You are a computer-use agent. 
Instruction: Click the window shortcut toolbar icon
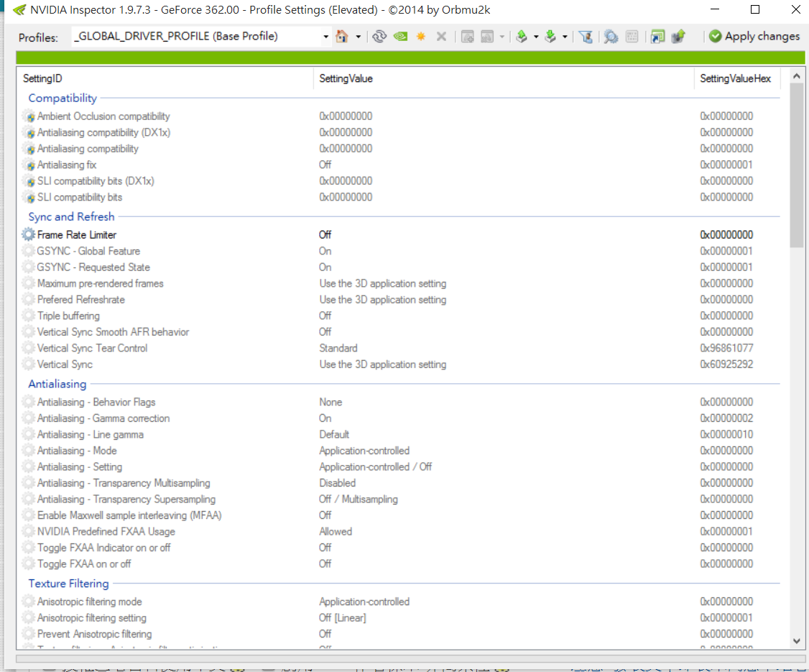click(x=657, y=36)
